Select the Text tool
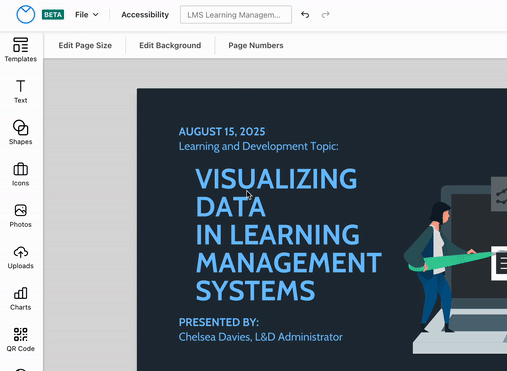The height and width of the screenshot is (371, 507). pyautogui.click(x=21, y=91)
